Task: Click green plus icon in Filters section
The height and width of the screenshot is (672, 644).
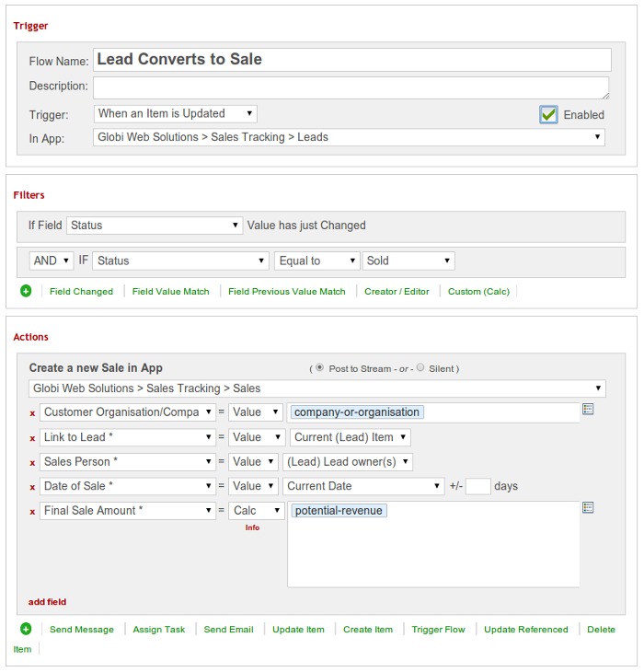Action: [x=26, y=291]
